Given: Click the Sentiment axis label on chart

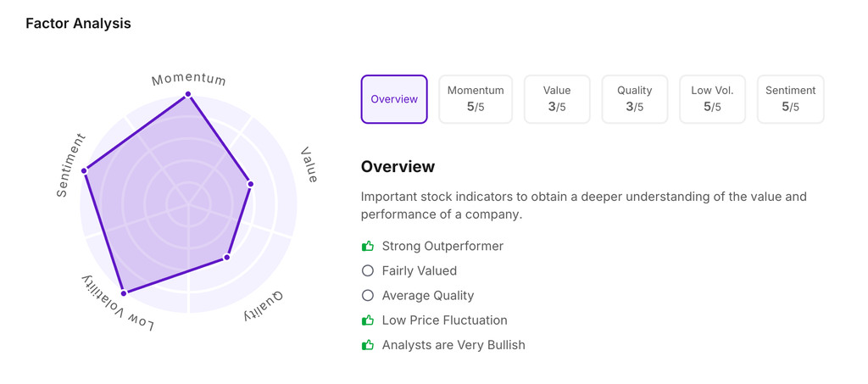Looking at the screenshot, I should point(70,166).
